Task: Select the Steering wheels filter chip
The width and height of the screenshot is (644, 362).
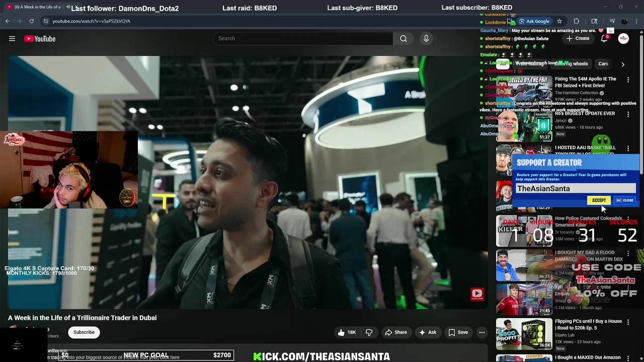Action: pos(571,64)
